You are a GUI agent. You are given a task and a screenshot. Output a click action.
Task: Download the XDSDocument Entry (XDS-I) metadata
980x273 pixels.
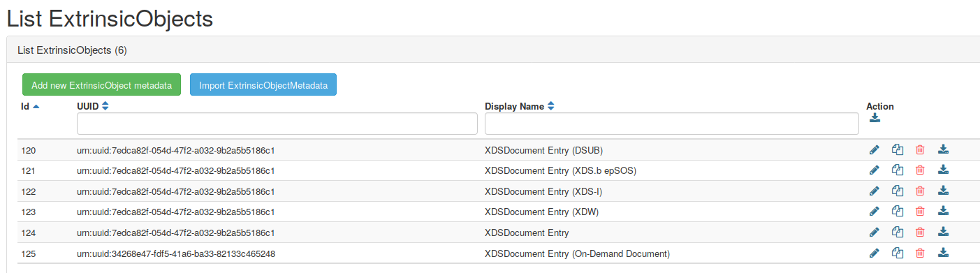(x=943, y=191)
